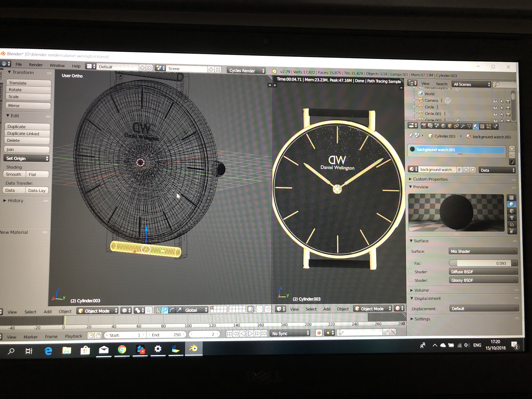The width and height of the screenshot is (532, 399).
Task: Toggle fake user F button for material
Action: click(459, 170)
